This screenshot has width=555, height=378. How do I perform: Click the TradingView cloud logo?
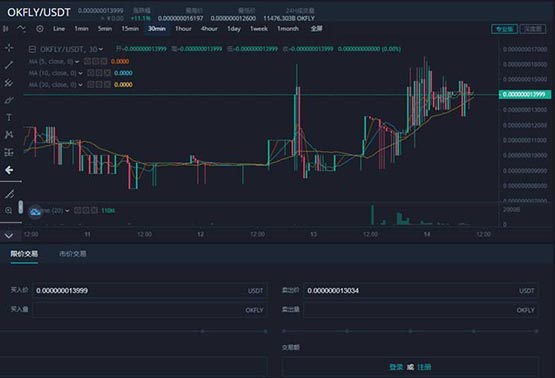pyautogui.click(x=35, y=212)
